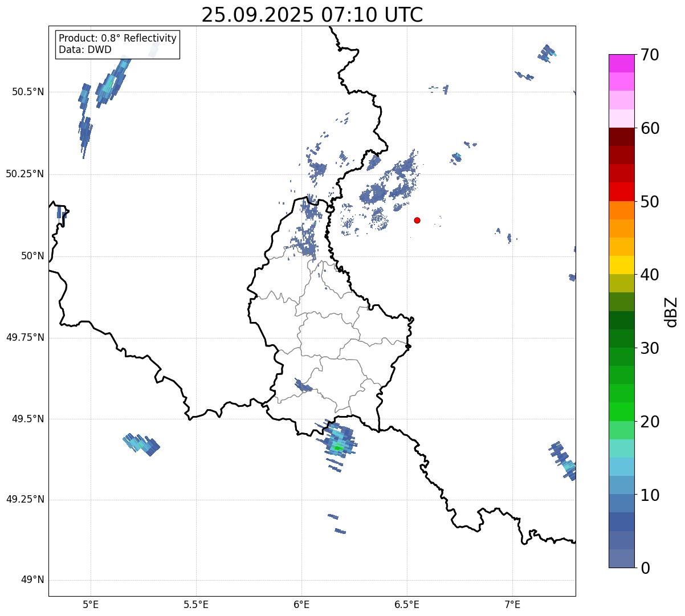The height and width of the screenshot is (616, 685).
Task: Click the title "25.09.2025 07:10 UTC"
Action: (312, 15)
